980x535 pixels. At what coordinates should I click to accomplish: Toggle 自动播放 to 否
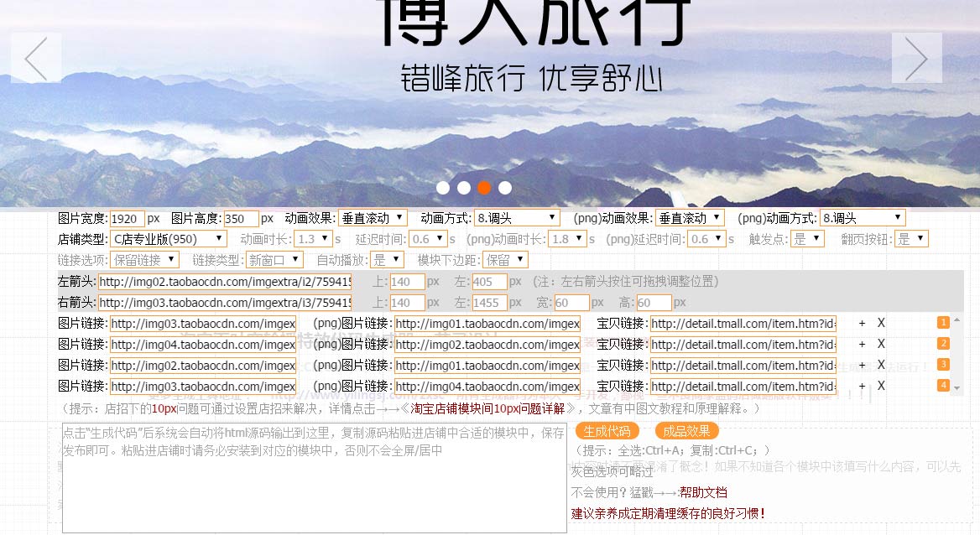pyautogui.click(x=387, y=259)
